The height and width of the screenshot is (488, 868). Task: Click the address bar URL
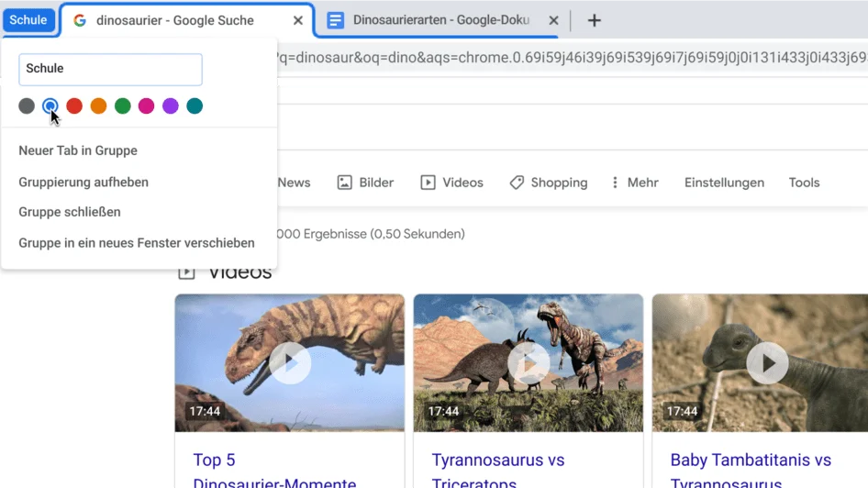tap(572, 58)
